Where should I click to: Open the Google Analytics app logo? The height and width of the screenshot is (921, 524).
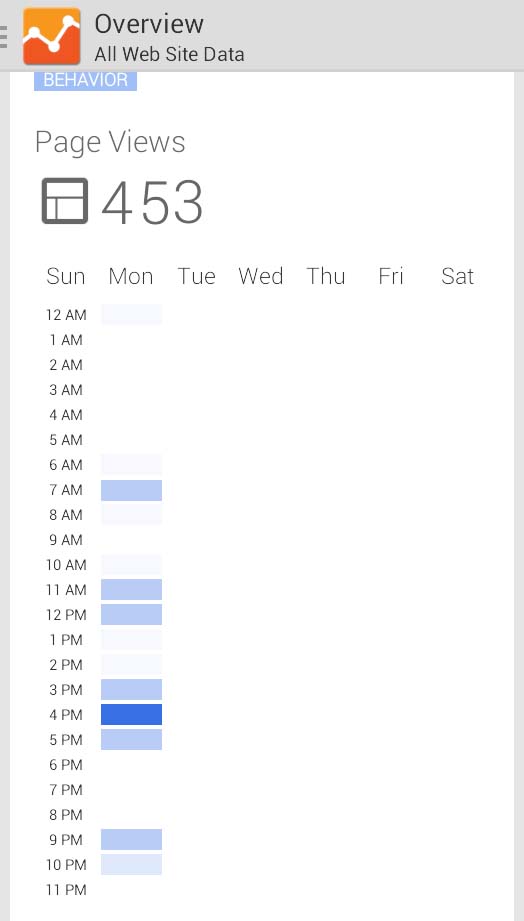pos(52,36)
